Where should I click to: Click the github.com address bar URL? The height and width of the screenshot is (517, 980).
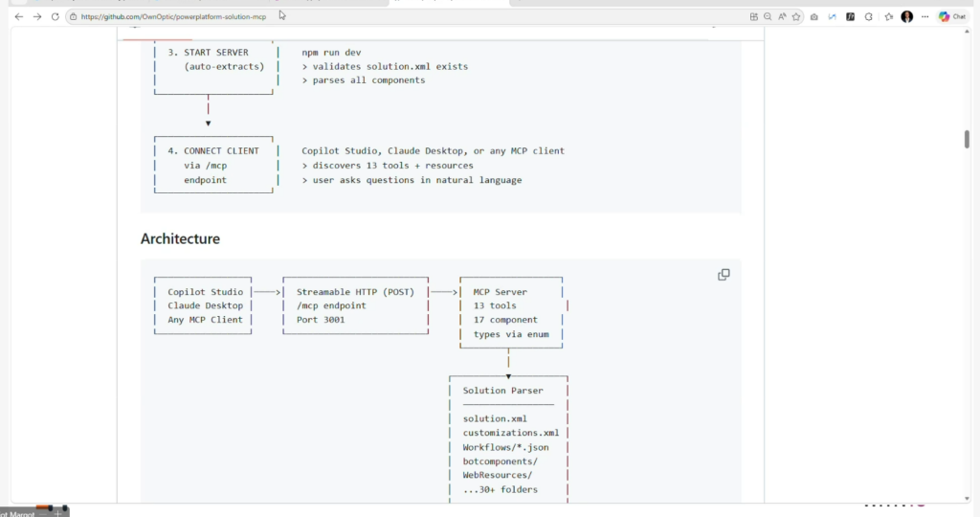(172, 16)
